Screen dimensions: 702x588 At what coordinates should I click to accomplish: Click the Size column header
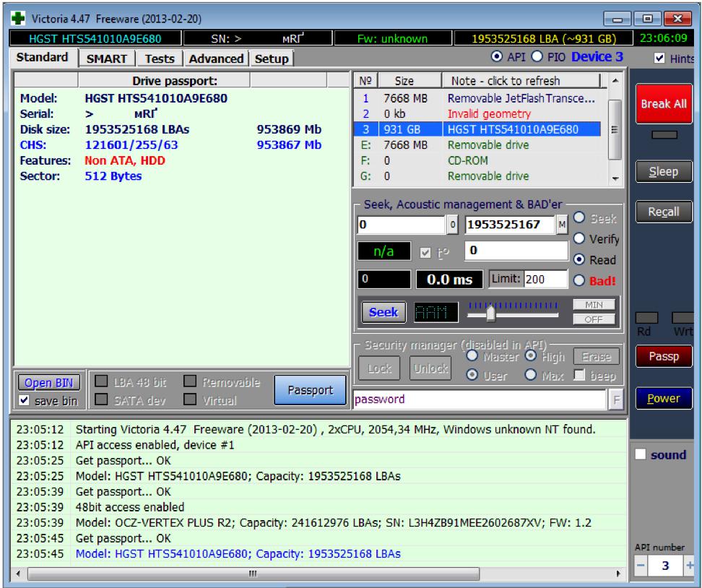click(x=409, y=81)
